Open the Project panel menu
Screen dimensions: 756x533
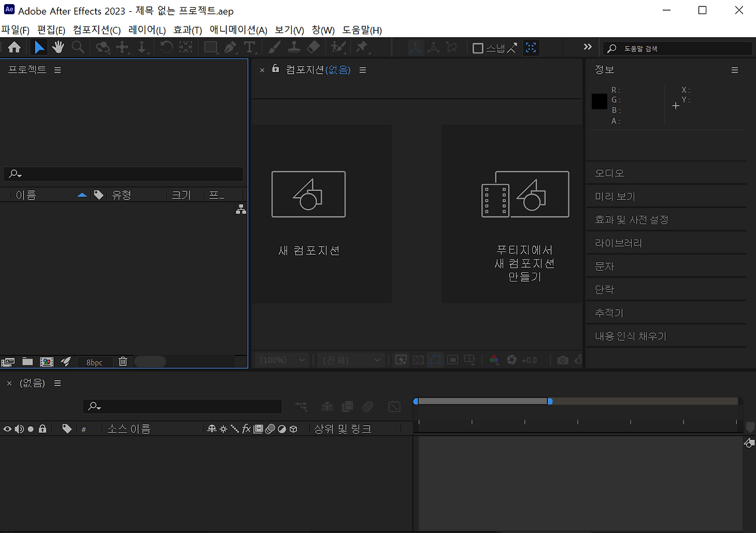pyautogui.click(x=57, y=69)
